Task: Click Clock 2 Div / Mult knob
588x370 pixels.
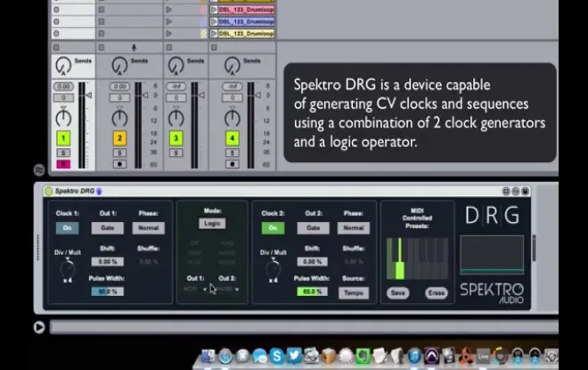Action: [273, 268]
